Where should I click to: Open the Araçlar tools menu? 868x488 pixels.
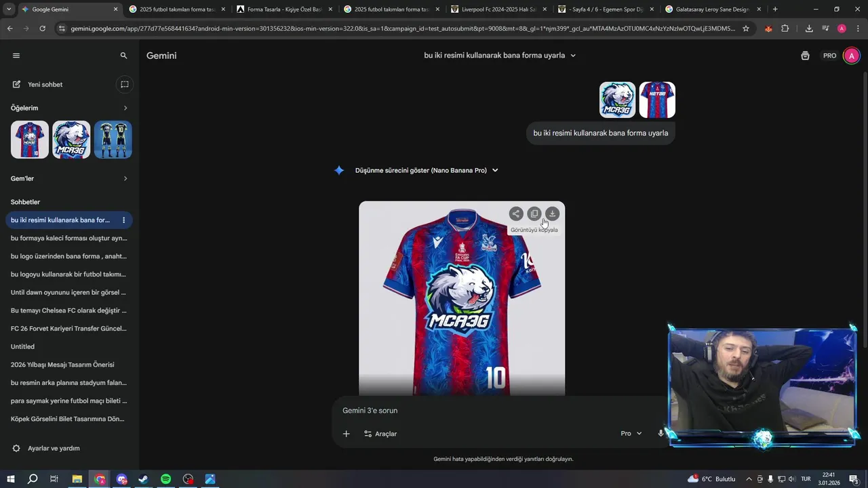[380, 434]
